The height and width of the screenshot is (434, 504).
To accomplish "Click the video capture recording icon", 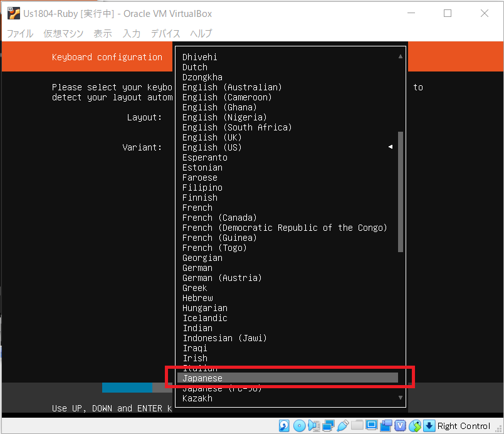I will click(386, 426).
